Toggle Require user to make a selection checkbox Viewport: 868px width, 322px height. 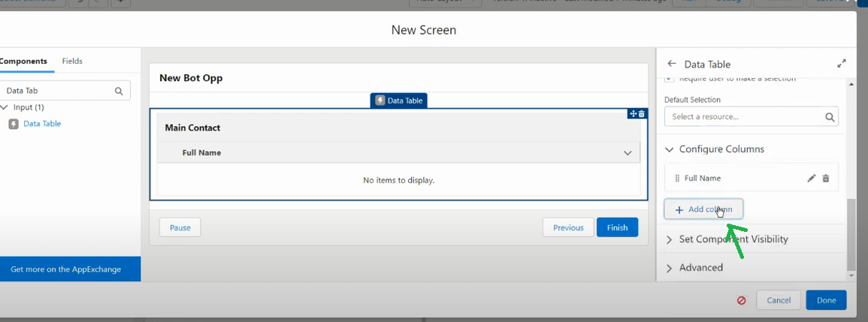click(670, 79)
